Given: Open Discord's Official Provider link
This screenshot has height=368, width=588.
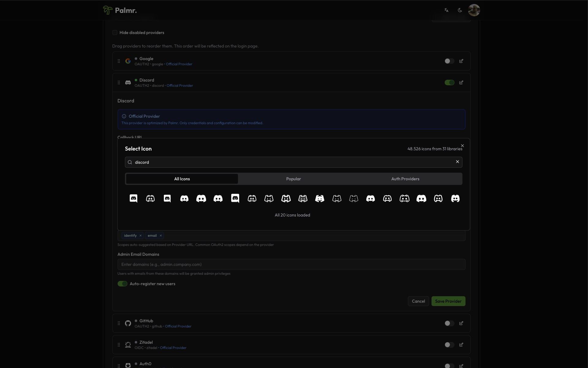Looking at the screenshot, I should (x=180, y=86).
